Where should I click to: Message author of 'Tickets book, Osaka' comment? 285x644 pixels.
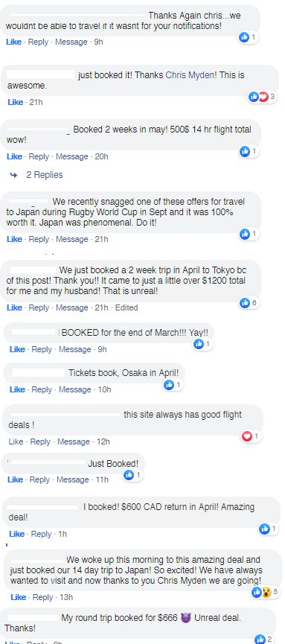pos(74,389)
